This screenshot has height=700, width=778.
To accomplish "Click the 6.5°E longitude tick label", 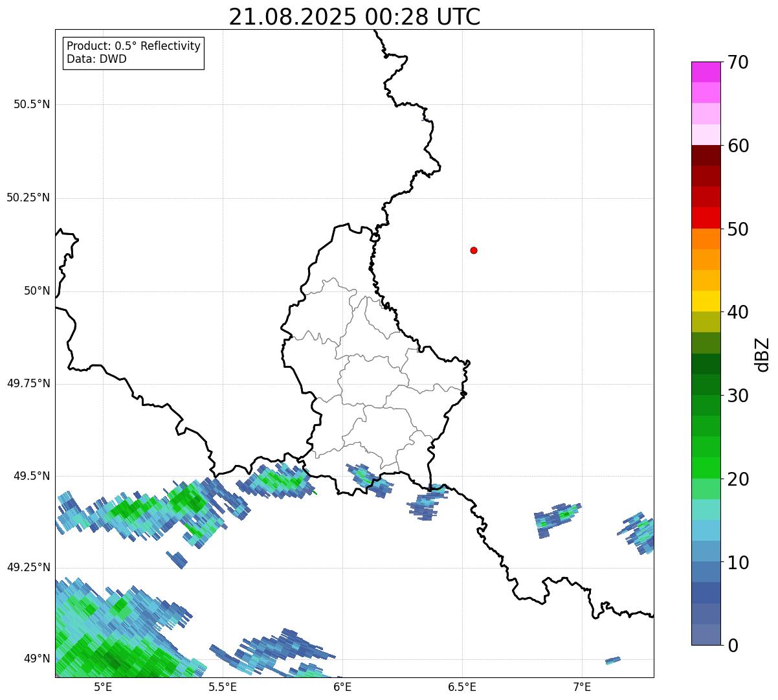I will click(462, 687).
